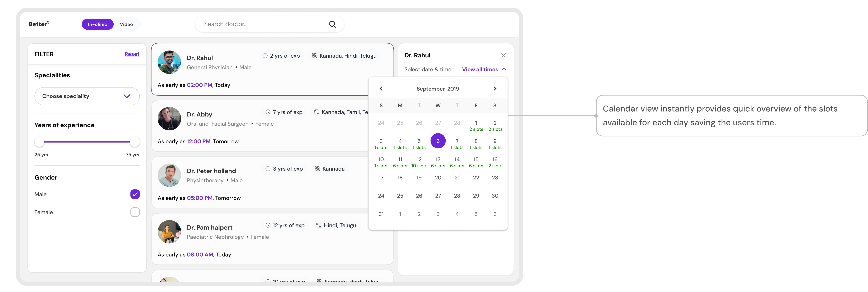Open Dr. Peter holland's profile photo
The height and width of the screenshot is (292, 868).
point(169,175)
